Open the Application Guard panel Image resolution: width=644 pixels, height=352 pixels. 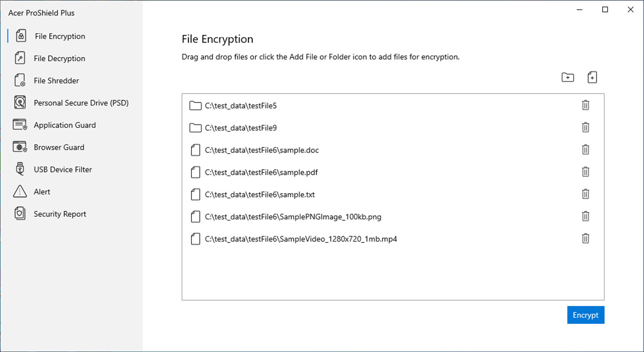[64, 125]
